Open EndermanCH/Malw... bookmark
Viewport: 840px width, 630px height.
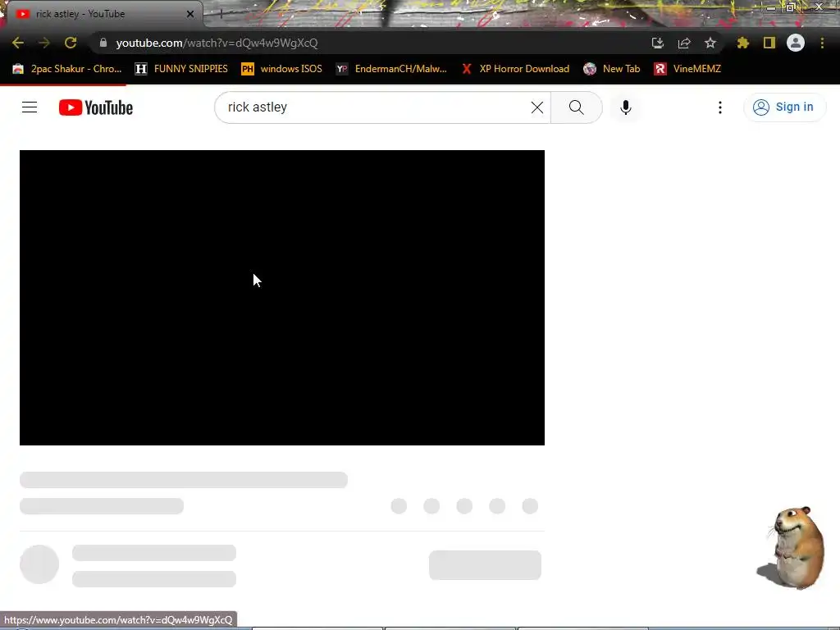pyautogui.click(x=391, y=69)
